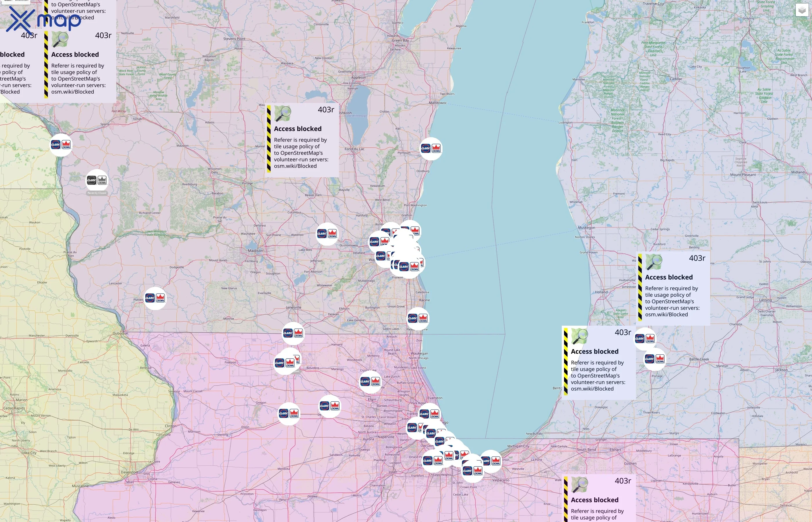Open the Clark Crown marker south of Janesville
This screenshot has height=522, width=812.
point(293,333)
